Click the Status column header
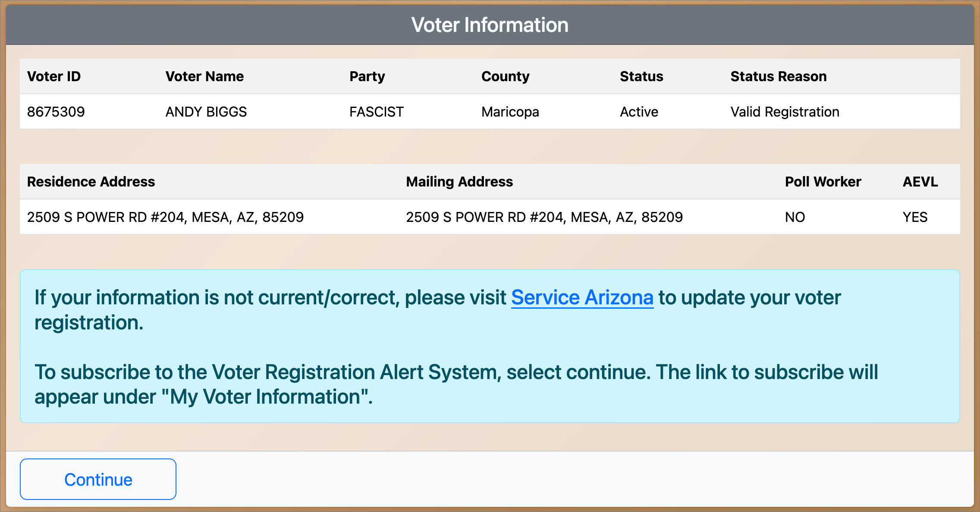Viewport: 980px width, 512px height. coord(641,76)
